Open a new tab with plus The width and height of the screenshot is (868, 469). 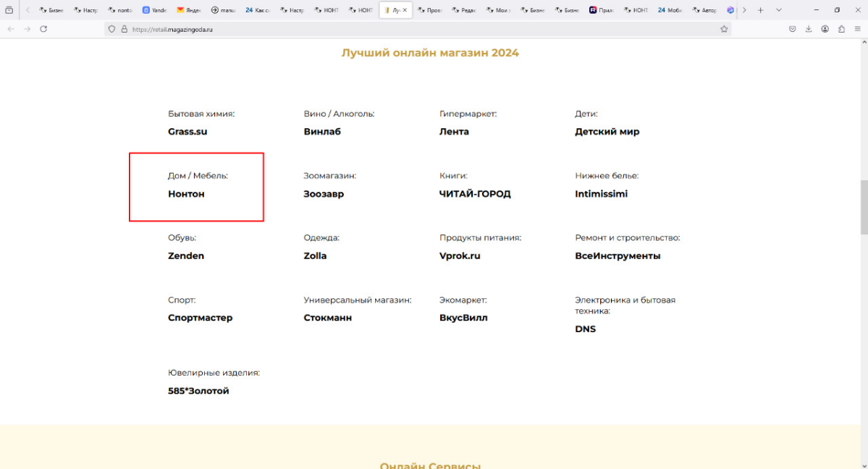pyautogui.click(x=761, y=10)
